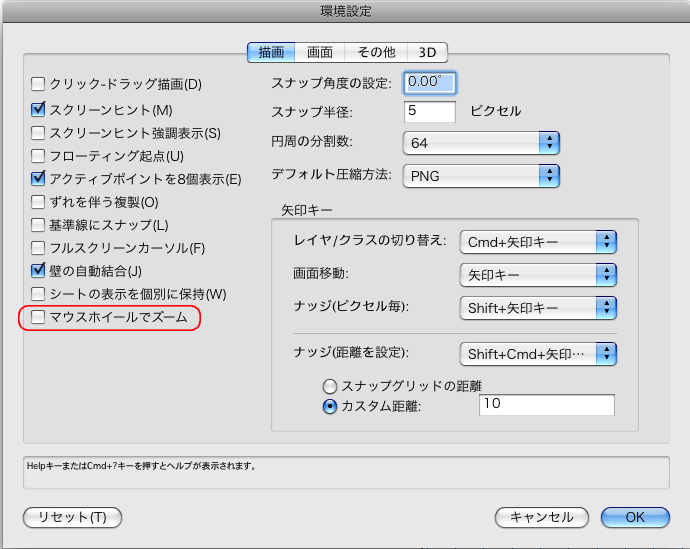The width and height of the screenshot is (690, 549).
Task: Open 円周の分割数 dropdown showing 64
Action: click(x=480, y=143)
